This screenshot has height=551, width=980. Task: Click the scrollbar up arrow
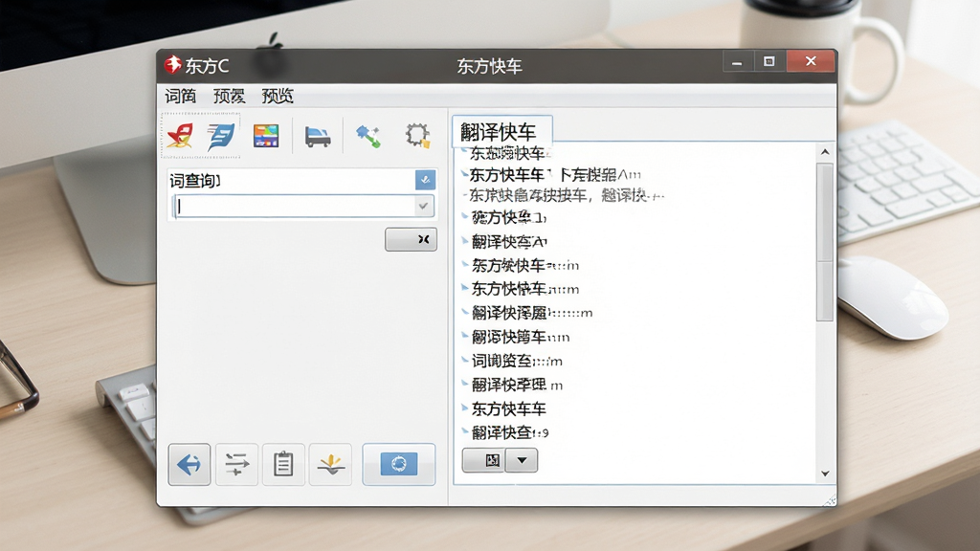824,152
